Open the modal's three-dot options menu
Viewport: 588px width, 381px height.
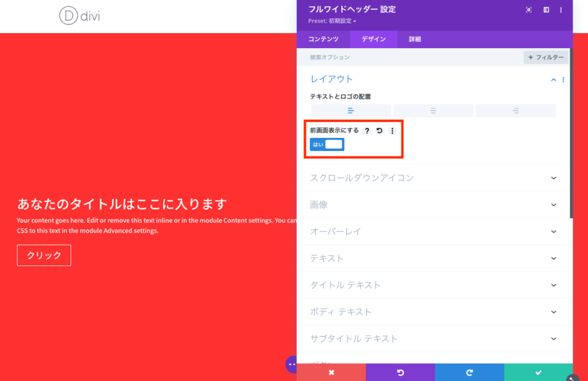coord(561,9)
